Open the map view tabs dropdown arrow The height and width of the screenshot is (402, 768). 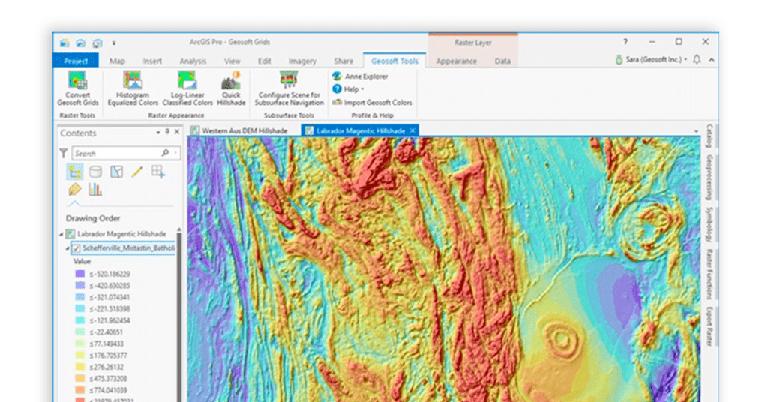pyautogui.click(x=696, y=131)
